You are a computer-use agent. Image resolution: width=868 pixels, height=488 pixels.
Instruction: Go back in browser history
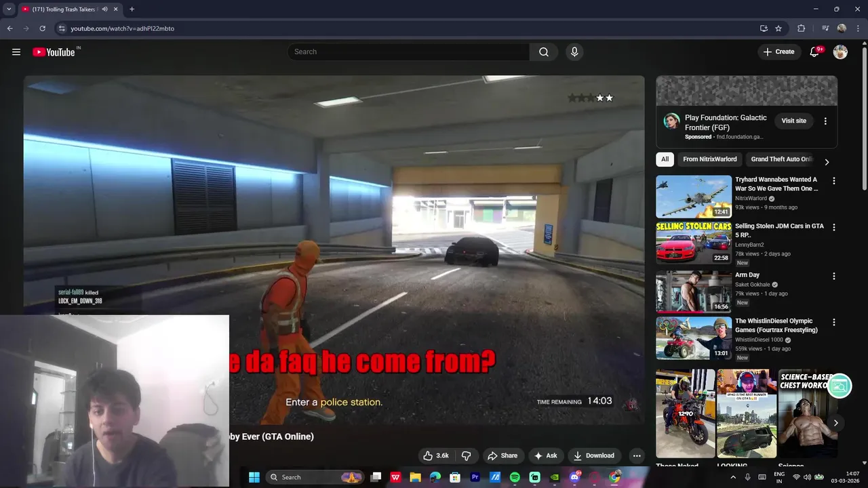(9, 28)
